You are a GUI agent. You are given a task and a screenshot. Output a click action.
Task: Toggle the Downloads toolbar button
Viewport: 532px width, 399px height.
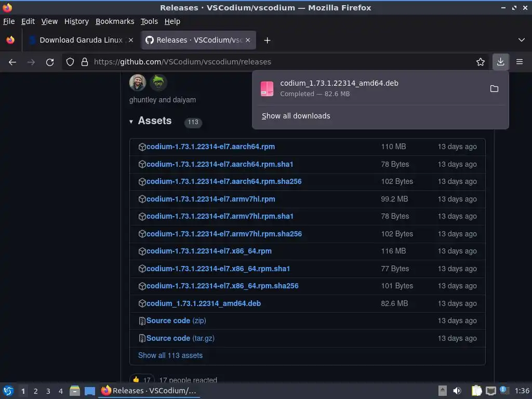coord(500,62)
